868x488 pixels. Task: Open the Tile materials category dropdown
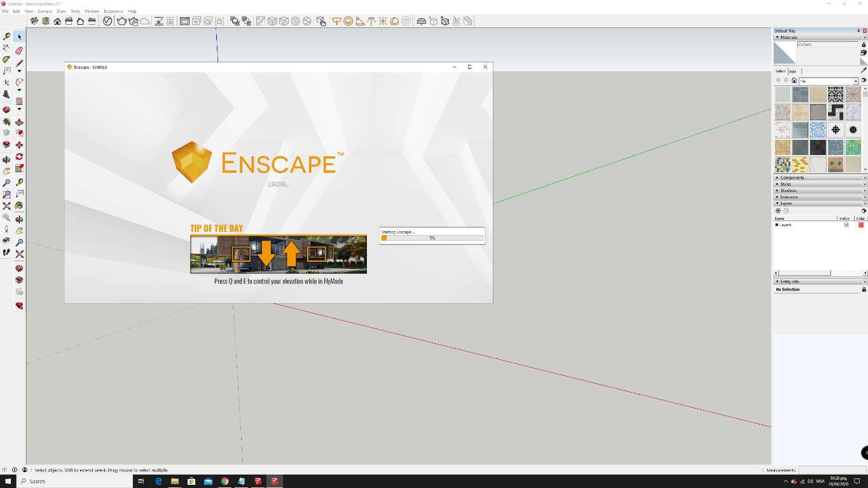855,81
